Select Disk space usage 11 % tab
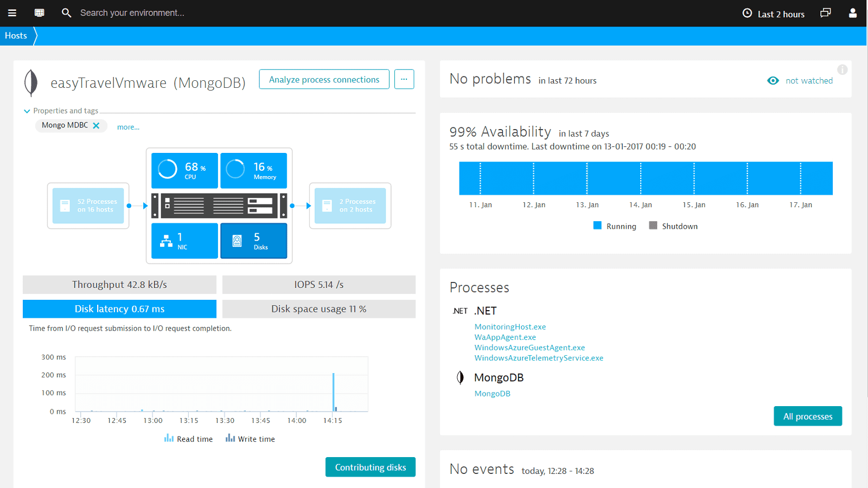 [x=319, y=309]
